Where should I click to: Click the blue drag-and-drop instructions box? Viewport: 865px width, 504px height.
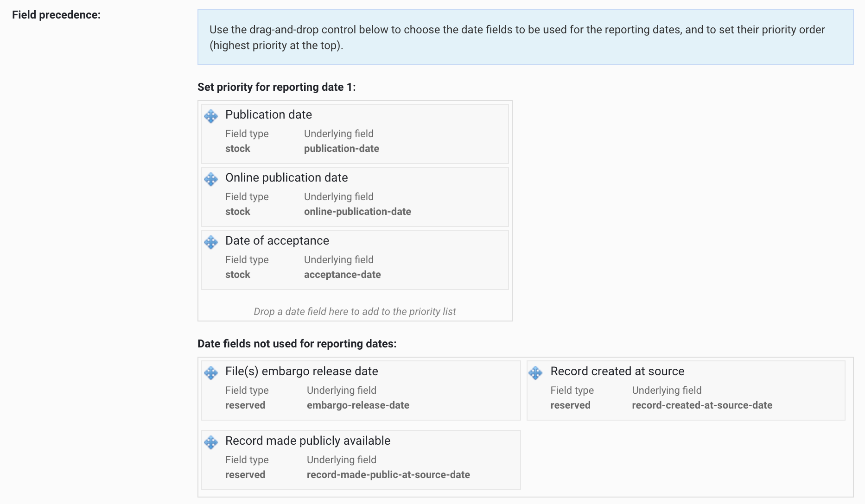525,37
